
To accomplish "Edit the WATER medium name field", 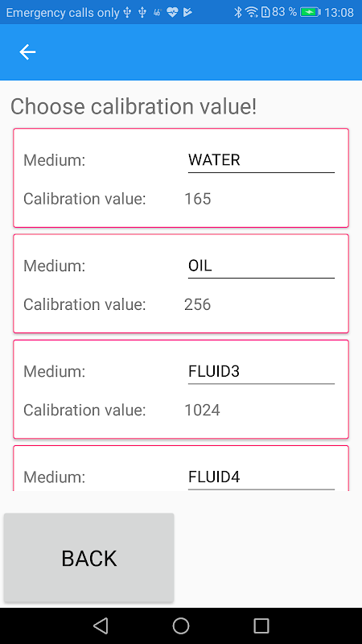I will (261, 160).
